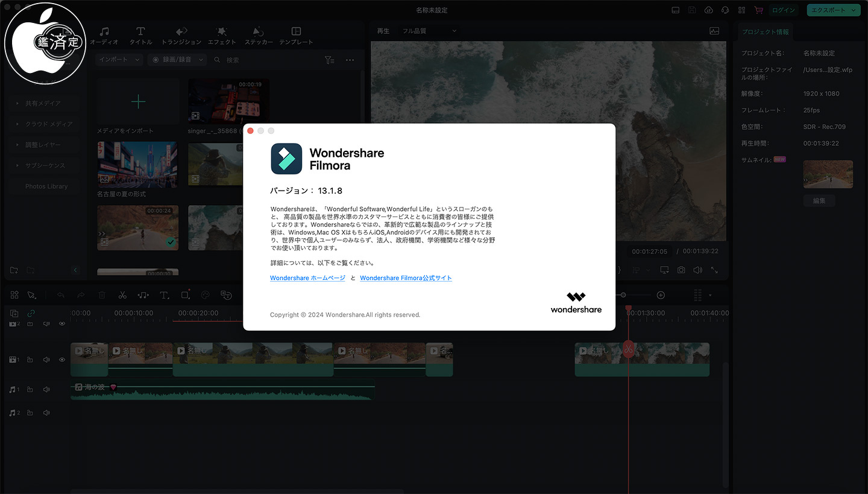
Task: Switch to the テンプレート tab
Action: (296, 36)
